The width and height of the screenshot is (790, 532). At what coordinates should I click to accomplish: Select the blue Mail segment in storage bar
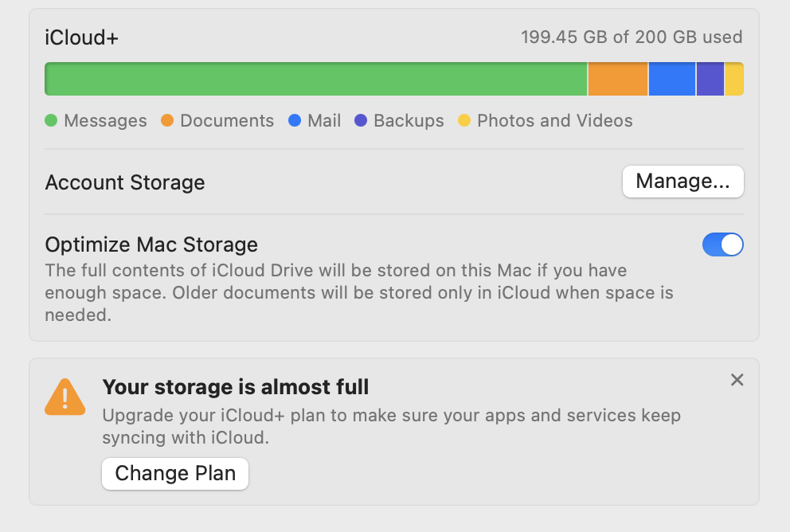click(672, 79)
